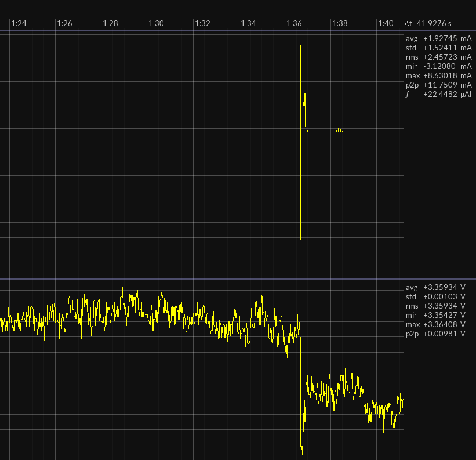The image size is (476, 460).
Task: Click the 1:30 time axis label
Action: tap(157, 23)
